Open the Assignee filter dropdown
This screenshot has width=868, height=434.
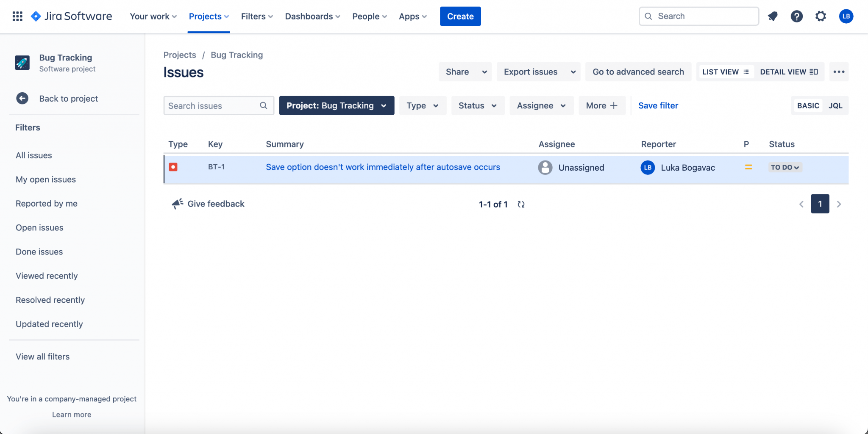(541, 105)
